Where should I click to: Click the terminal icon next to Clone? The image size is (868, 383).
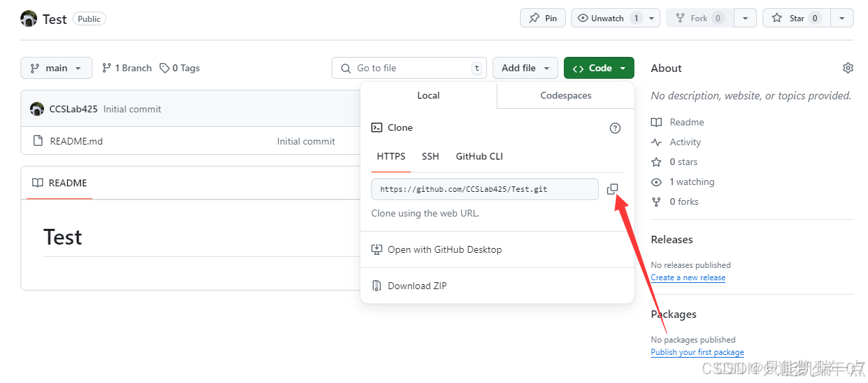pos(377,127)
